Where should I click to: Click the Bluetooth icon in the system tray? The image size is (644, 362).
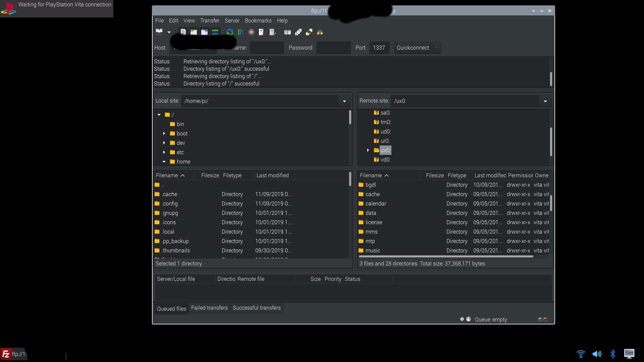[613, 354]
